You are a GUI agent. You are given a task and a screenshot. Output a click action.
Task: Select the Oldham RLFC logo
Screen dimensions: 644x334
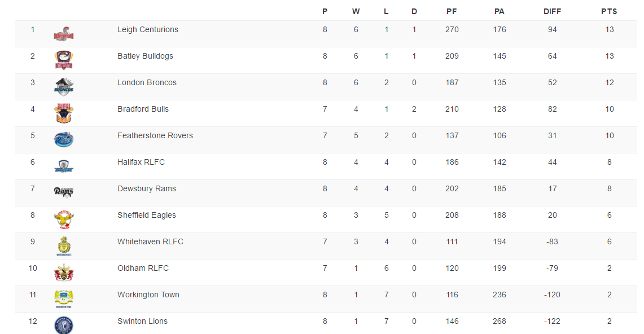pos(64,273)
